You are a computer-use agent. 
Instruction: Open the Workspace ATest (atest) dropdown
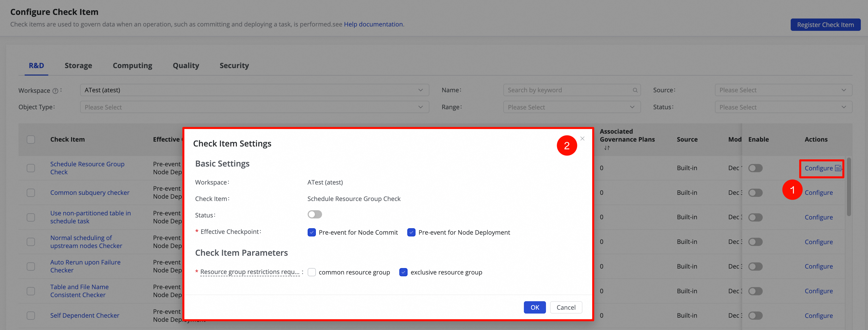(254, 90)
